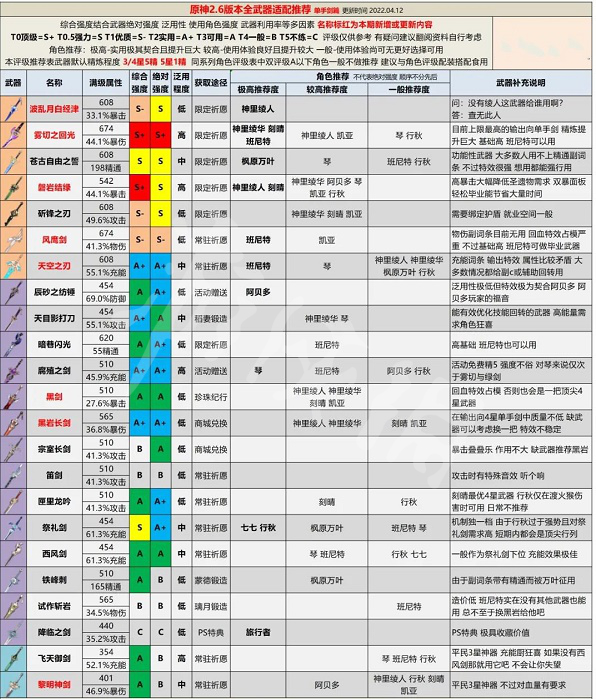Click the 武器补充说明 column header

[x=521, y=82]
